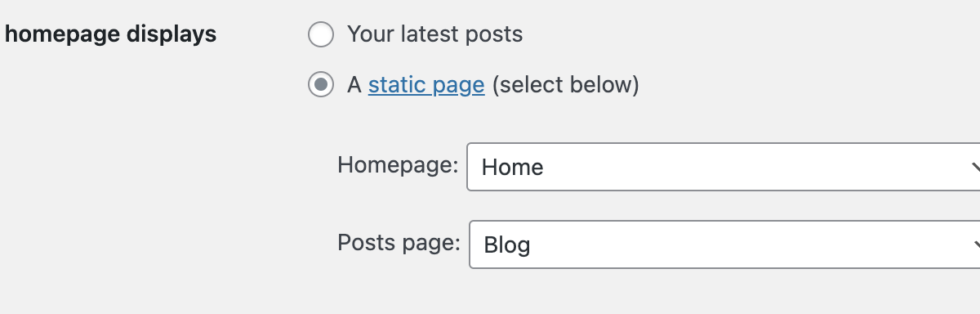Click the "Your latest posts" label text
The height and width of the screenshot is (314, 980).
(x=434, y=34)
